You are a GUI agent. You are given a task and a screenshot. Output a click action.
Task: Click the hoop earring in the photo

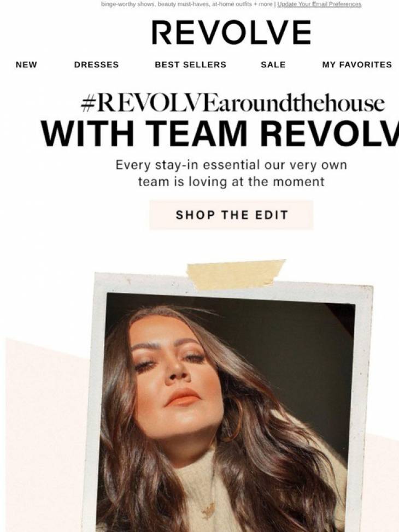pos(233,419)
